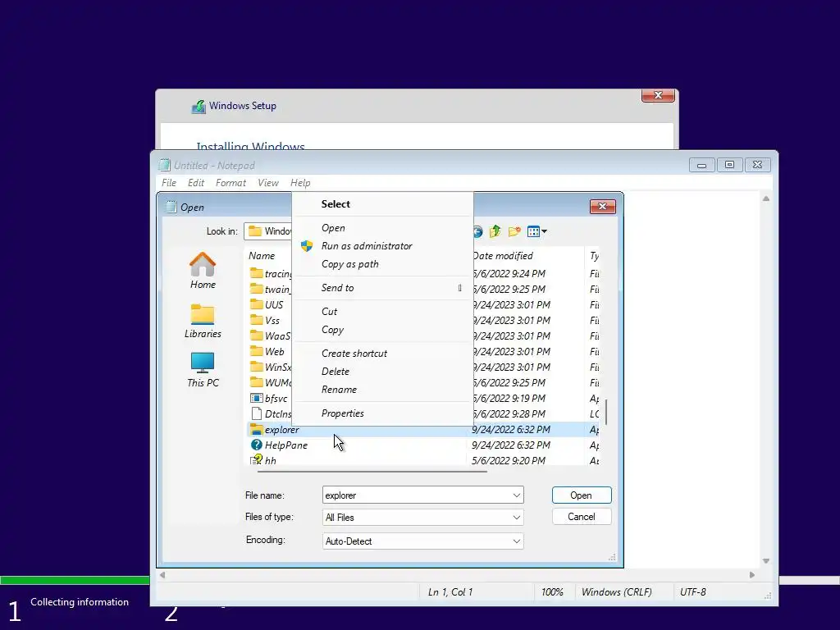The image size is (840, 630).
Task: Open the View menu icon in dialog toolbar
Action: click(536, 231)
